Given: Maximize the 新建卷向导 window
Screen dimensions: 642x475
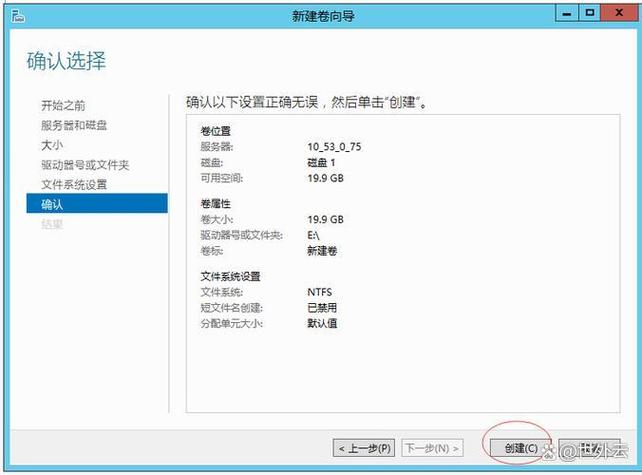Looking at the screenshot, I should coord(590,14).
